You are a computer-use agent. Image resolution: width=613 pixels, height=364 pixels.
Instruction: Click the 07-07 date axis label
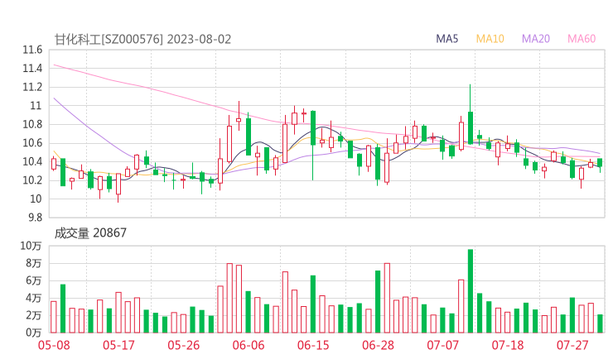[442, 345]
